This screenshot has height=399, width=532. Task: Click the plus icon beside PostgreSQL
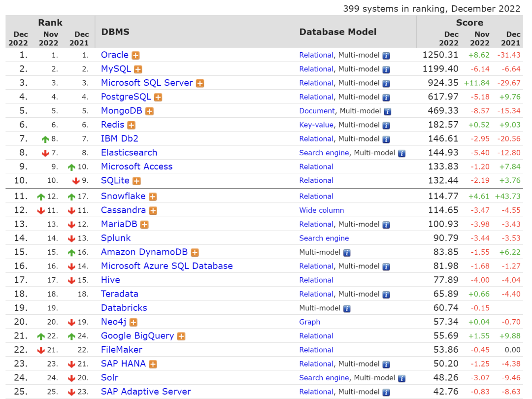pyautogui.click(x=158, y=97)
